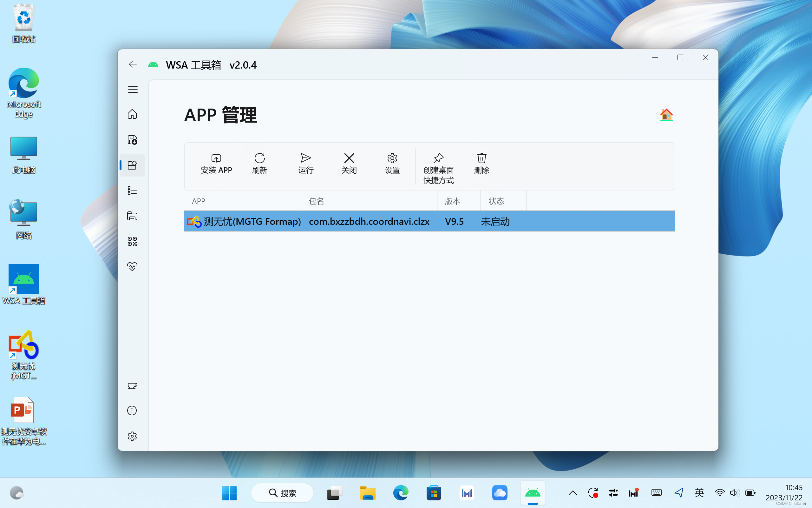Click the Android WSA taskbar icon

(x=533, y=493)
